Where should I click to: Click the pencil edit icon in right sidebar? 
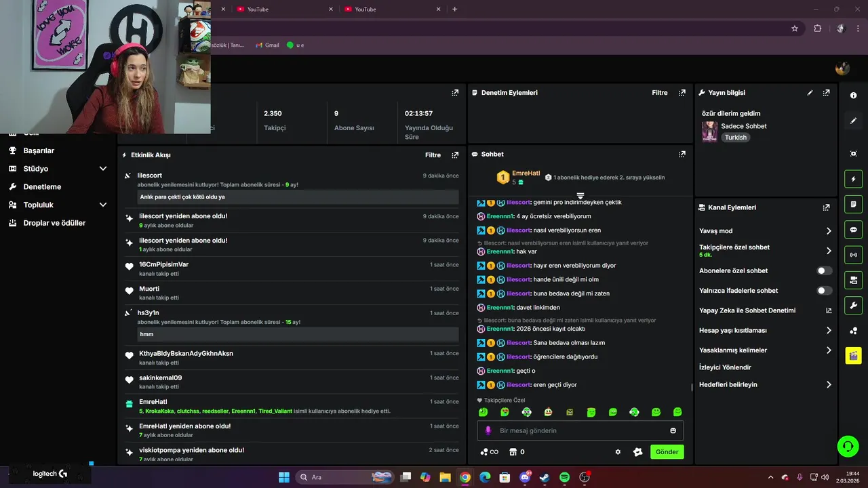[853, 121]
